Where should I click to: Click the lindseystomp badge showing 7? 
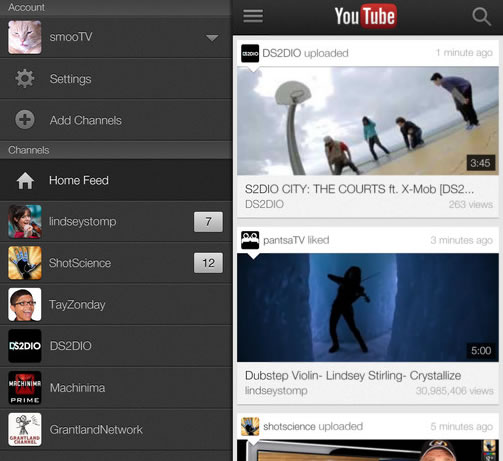click(208, 222)
